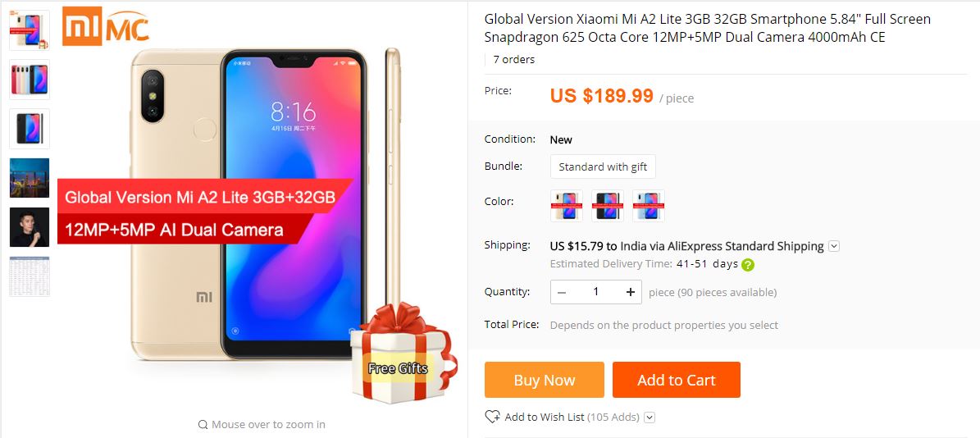980x438 pixels.
Task: Click the heart icon beside Add to Wish List
Action: coord(492,417)
